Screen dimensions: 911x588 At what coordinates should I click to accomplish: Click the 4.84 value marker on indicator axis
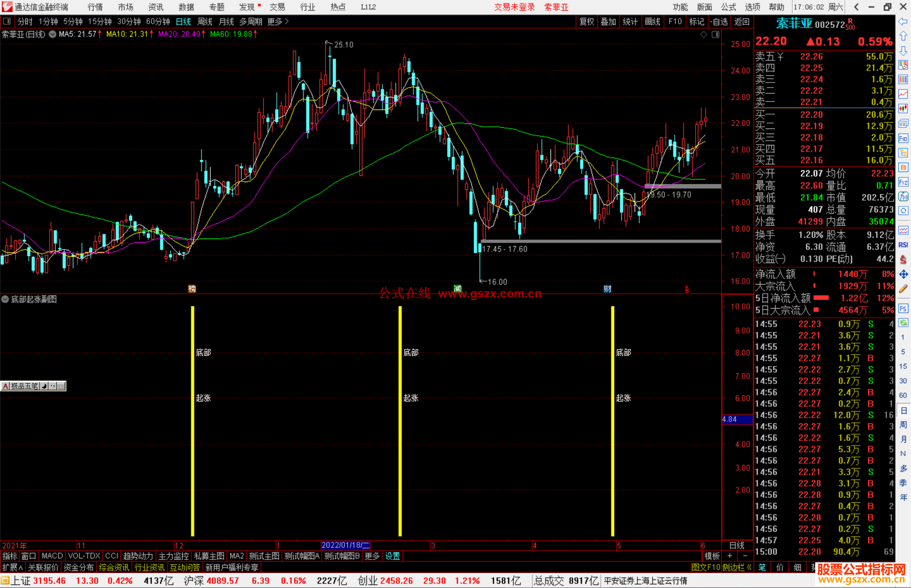pyautogui.click(x=737, y=419)
